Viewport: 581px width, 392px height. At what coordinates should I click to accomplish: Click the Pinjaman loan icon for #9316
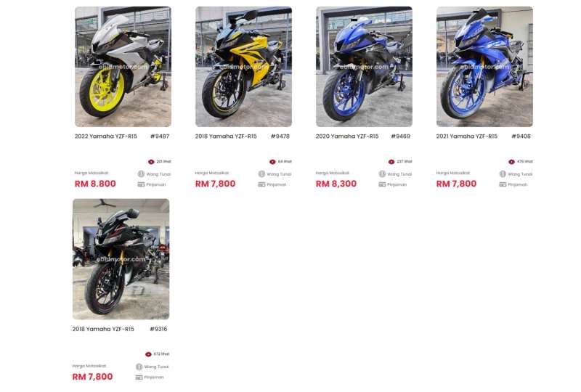pos(139,377)
